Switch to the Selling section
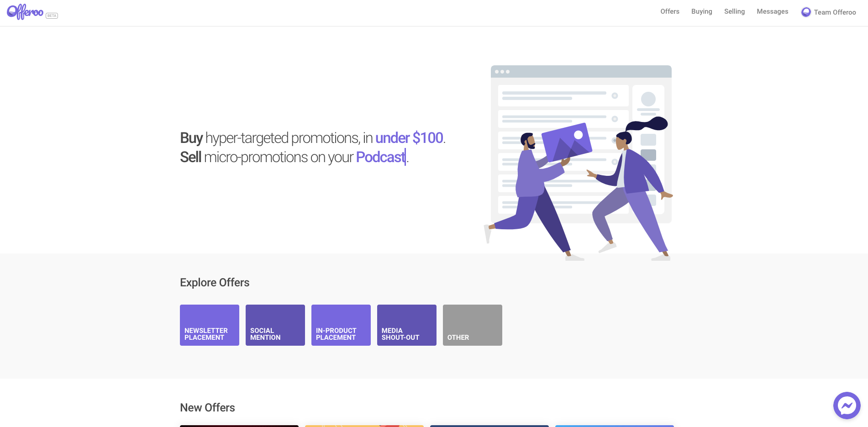 [x=734, y=11]
